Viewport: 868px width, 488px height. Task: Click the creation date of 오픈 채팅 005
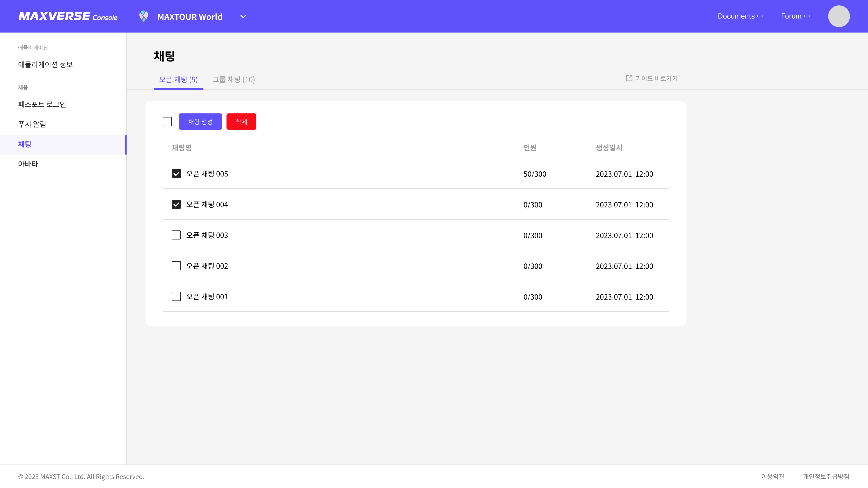pos(624,174)
